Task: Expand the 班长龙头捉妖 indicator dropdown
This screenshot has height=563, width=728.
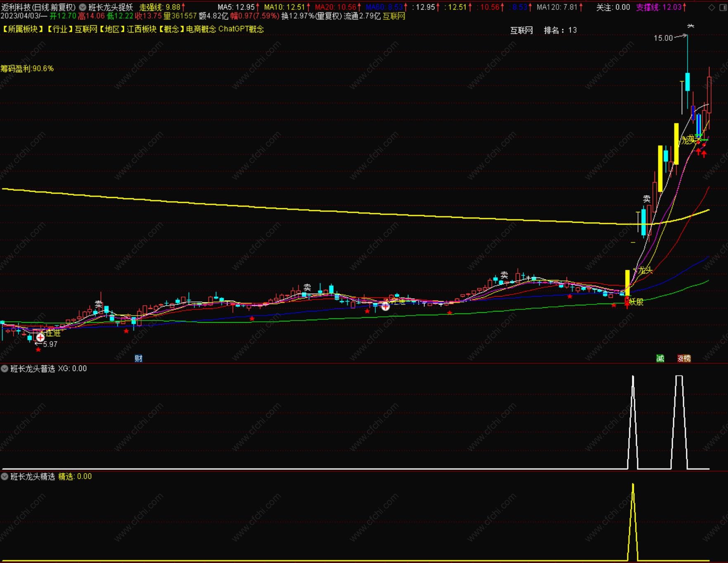Action: tap(83, 7)
